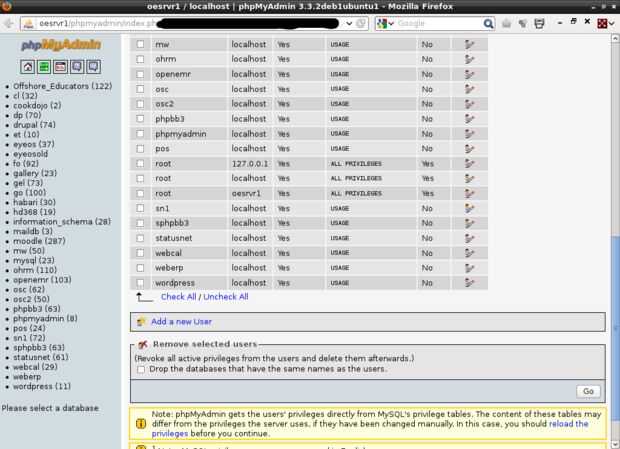The width and height of the screenshot is (620, 449).
Task: Check the box for root at 127.0.0.1
Action: [140, 164]
